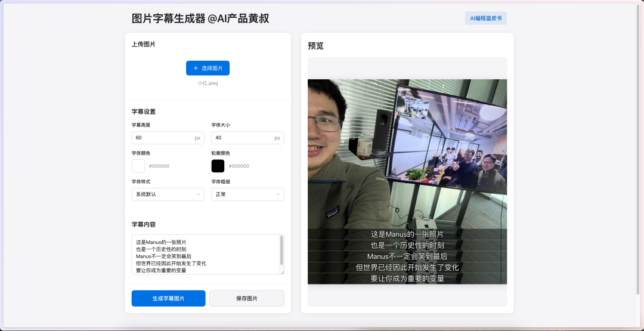
Task: Open the white 字体颜色 color swatch
Action: click(x=138, y=166)
